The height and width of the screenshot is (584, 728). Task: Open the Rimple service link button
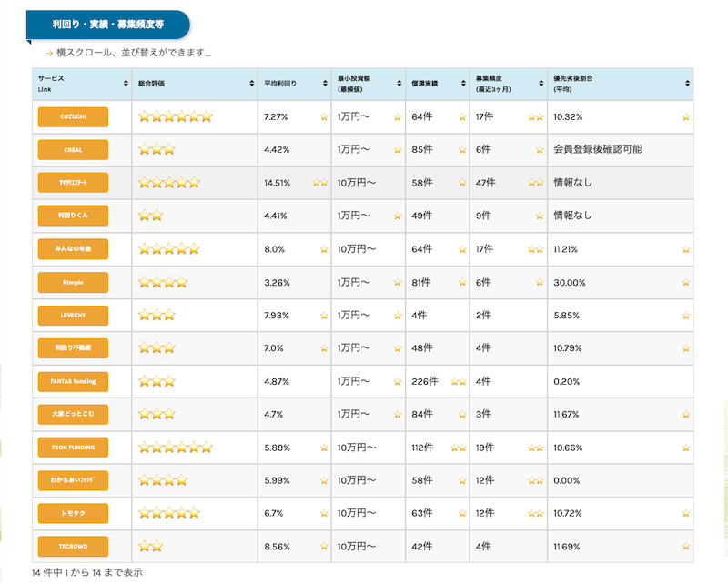point(73,282)
